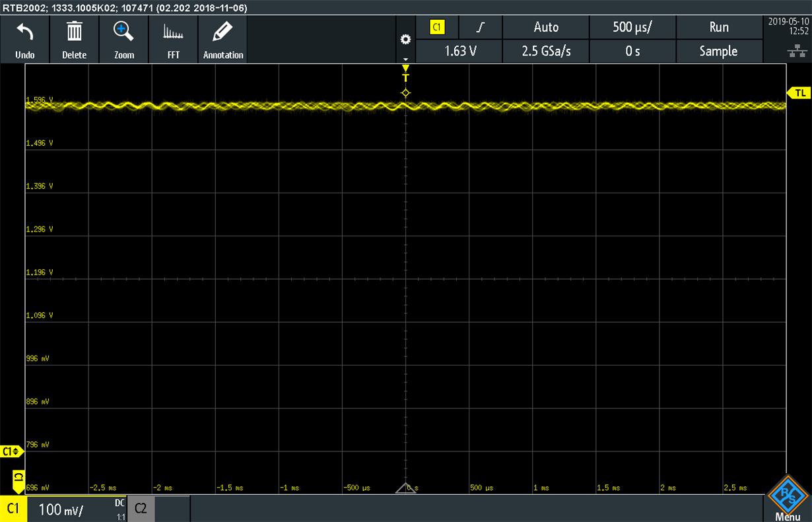Image resolution: width=812 pixels, height=522 pixels.
Task: Click the 2.5 GSa/s sample rate field
Action: [546, 51]
